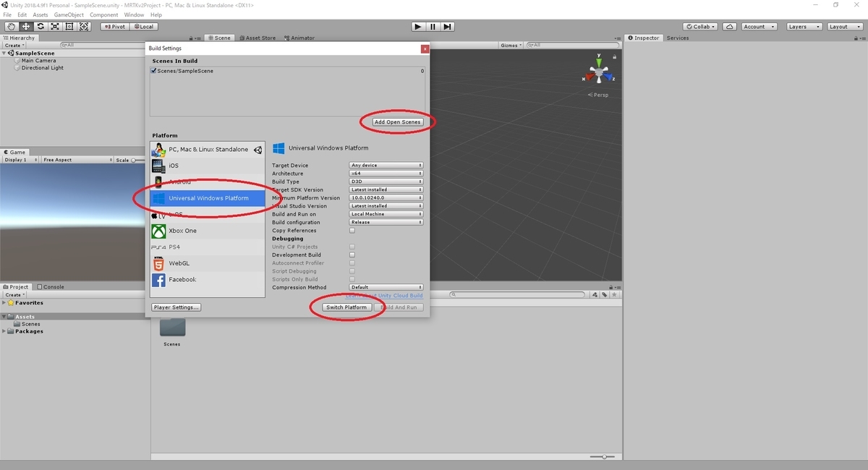Switch to the Animator tab
Screen dimensions: 868x470
pyautogui.click(x=299, y=38)
